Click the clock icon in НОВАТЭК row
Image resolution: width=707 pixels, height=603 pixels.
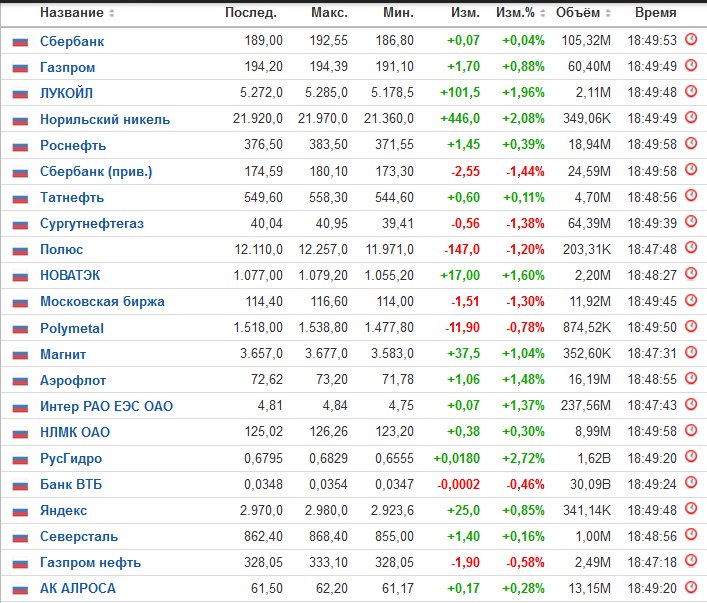691,274
